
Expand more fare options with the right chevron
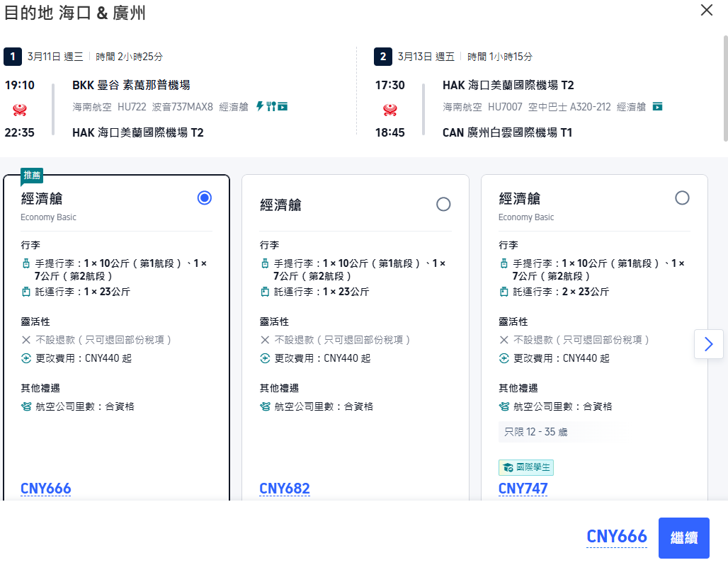click(x=708, y=344)
